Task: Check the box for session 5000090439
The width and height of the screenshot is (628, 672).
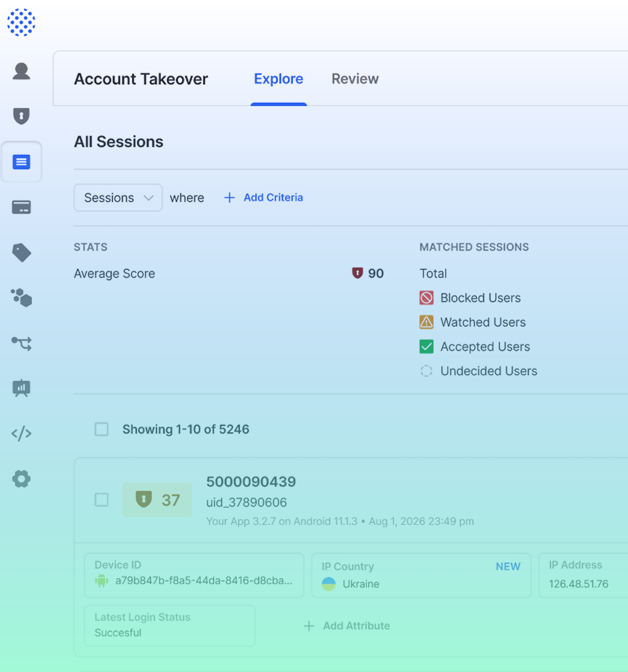Action: pos(101,500)
